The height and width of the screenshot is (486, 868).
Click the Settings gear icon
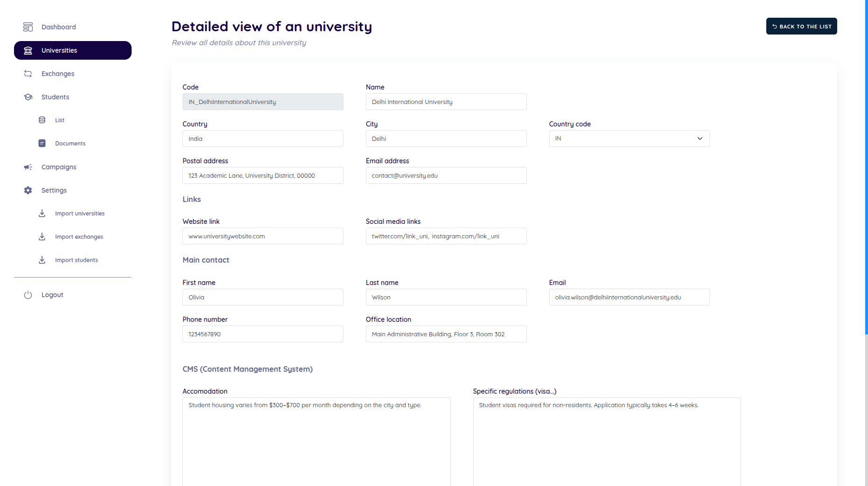tap(28, 190)
